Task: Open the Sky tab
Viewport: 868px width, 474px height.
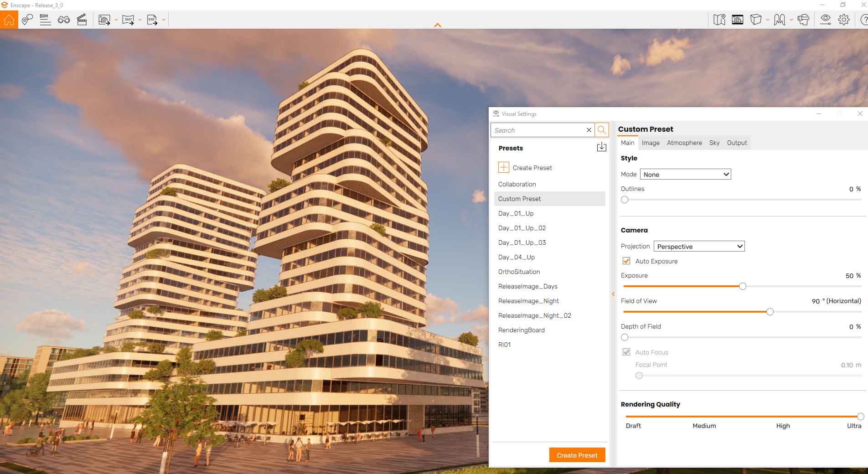Action: tap(714, 143)
